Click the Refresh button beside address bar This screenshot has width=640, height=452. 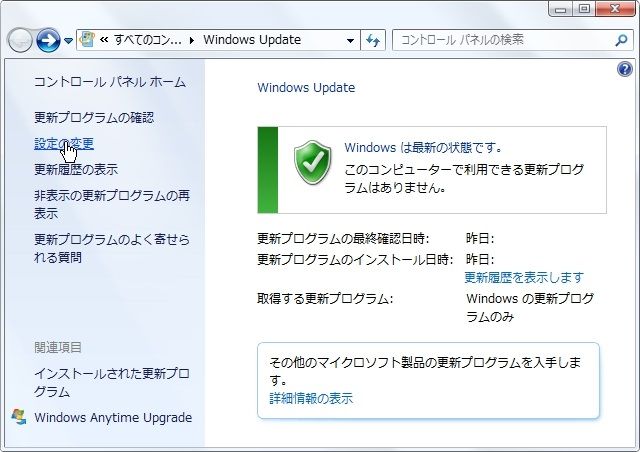[373, 40]
